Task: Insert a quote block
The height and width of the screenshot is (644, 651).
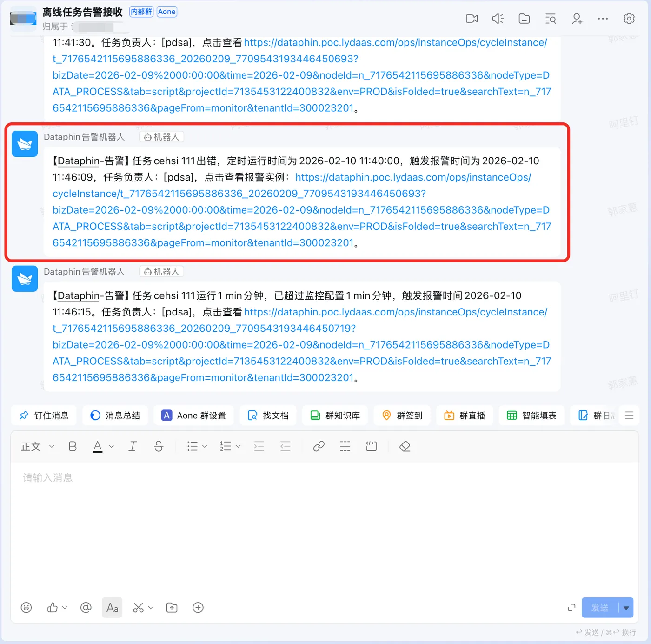Action: pyautogui.click(x=371, y=447)
